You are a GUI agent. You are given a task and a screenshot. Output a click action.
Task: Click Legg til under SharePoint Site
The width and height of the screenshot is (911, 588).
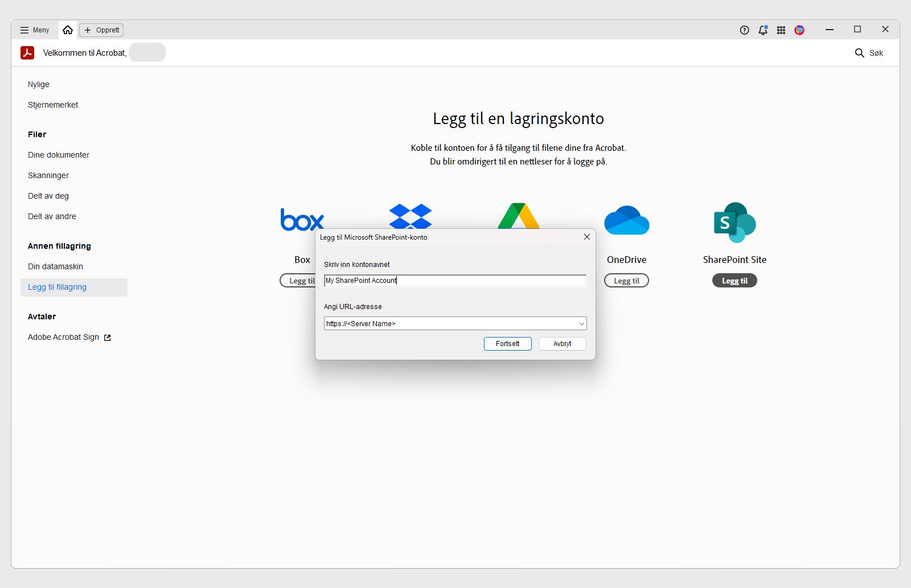[x=734, y=280]
